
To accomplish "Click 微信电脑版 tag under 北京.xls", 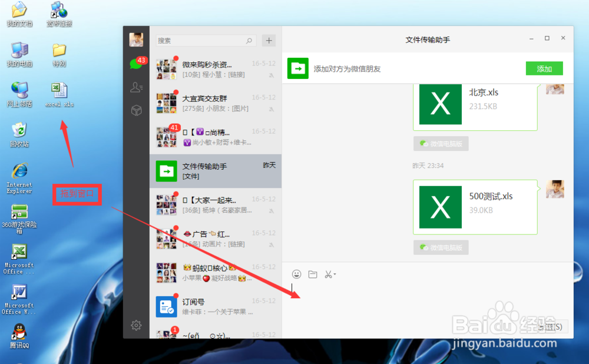I will pyautogui.click(x=441, y=144).
